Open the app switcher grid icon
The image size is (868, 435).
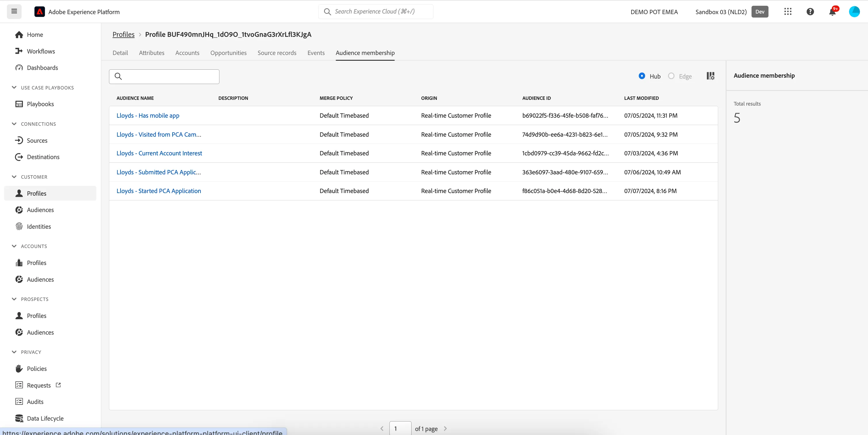(788, 12)
